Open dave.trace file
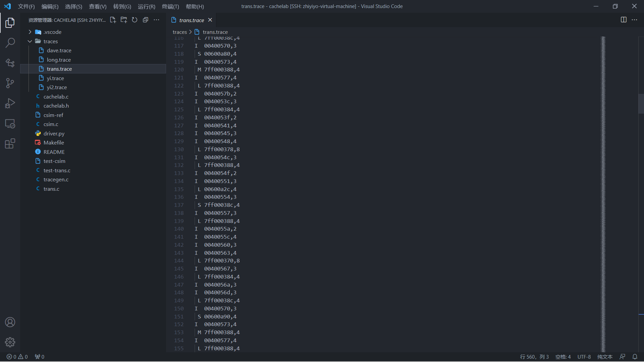This screenshot has height=362, width=644. [93, 50]
